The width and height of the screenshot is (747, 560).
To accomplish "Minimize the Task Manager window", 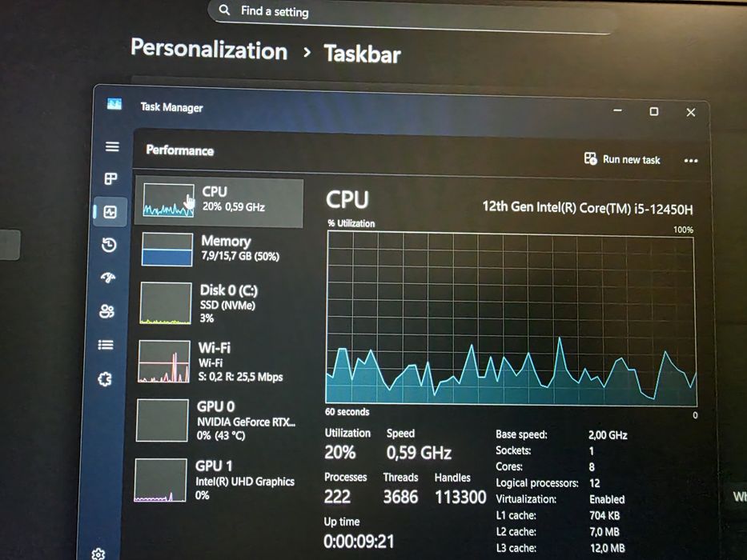I will click(x=618, y=110).
